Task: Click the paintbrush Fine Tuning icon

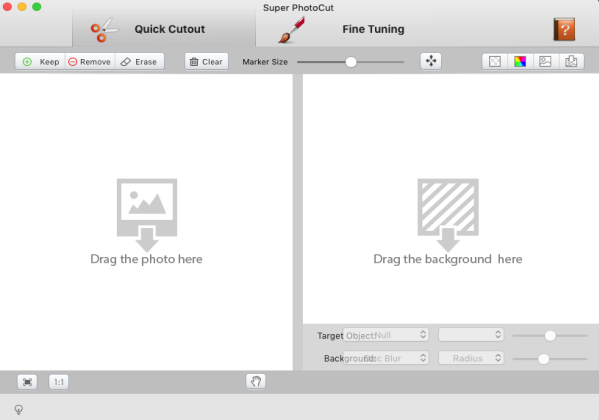Action: coord(292,30)
